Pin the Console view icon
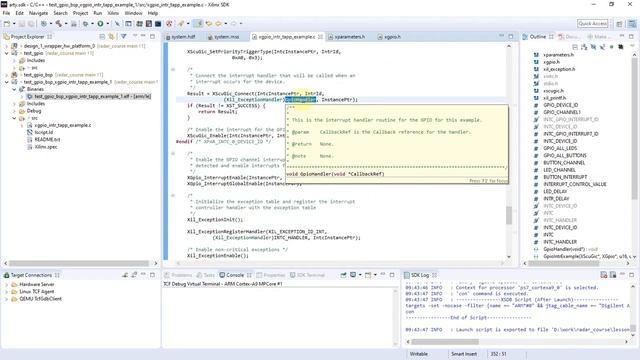 point(343,275)
